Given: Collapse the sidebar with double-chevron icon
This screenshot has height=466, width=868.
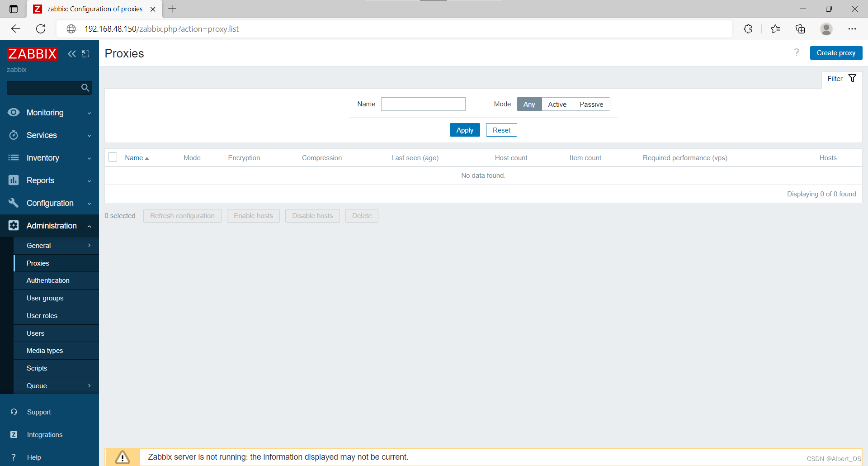Looking at the screenshot, I should (x=72, y=54).
